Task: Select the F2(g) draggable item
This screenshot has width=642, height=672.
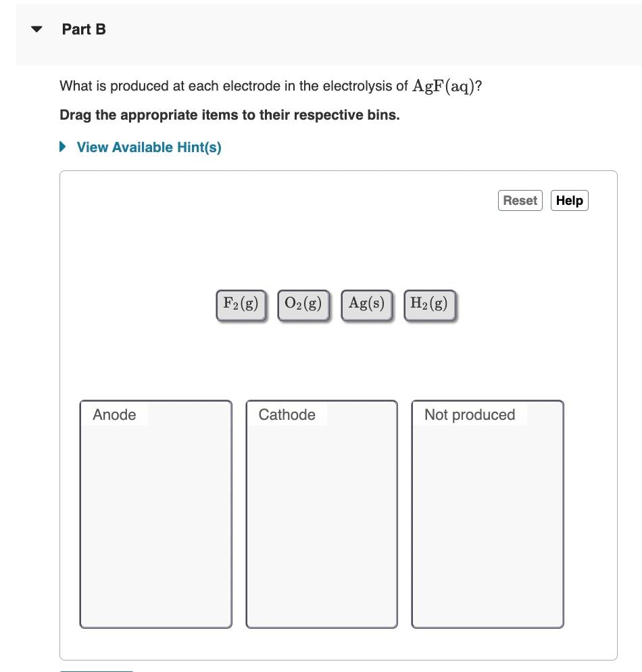Action: pos(240,304)
